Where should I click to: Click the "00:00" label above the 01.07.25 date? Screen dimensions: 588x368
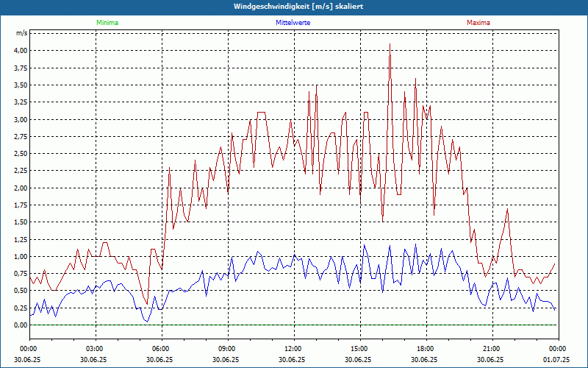tap(556, 349)
